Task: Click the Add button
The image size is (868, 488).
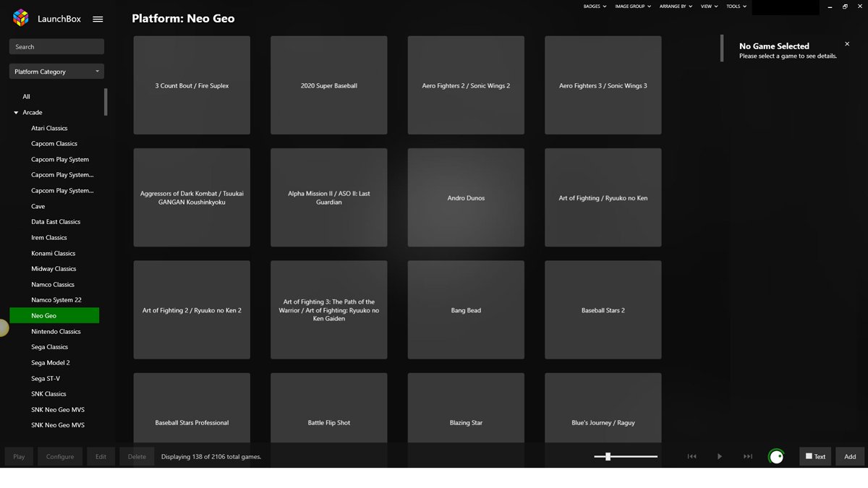Action: click(x=850, y=456)
